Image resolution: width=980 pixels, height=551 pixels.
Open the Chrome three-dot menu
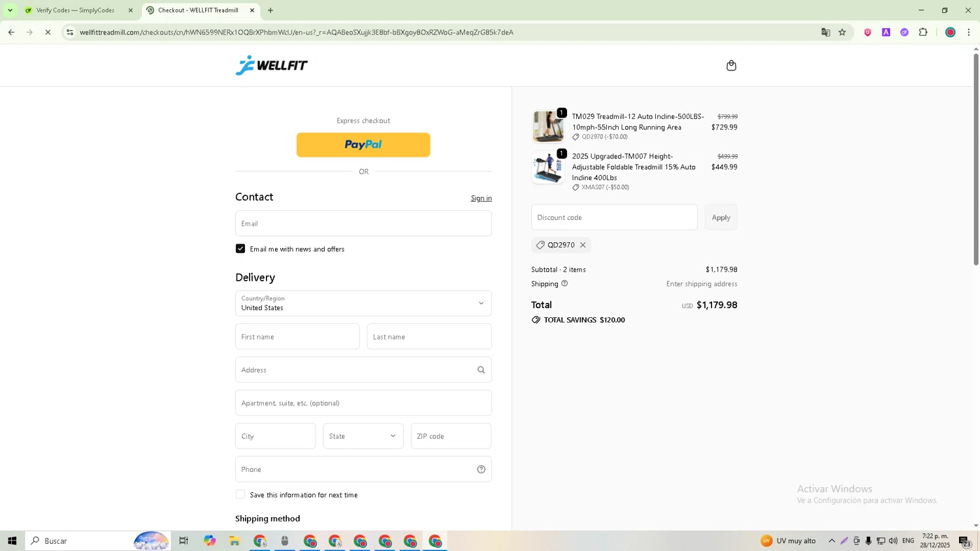(x=969, y=32)
